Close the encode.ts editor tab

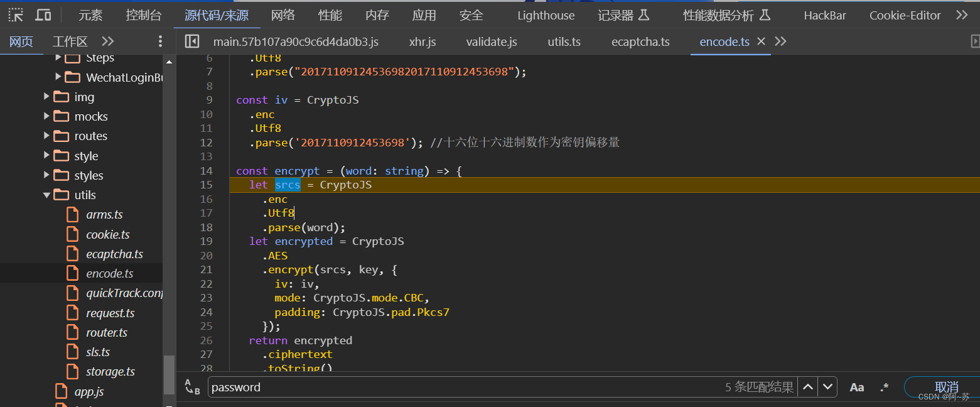coord(760,41)
